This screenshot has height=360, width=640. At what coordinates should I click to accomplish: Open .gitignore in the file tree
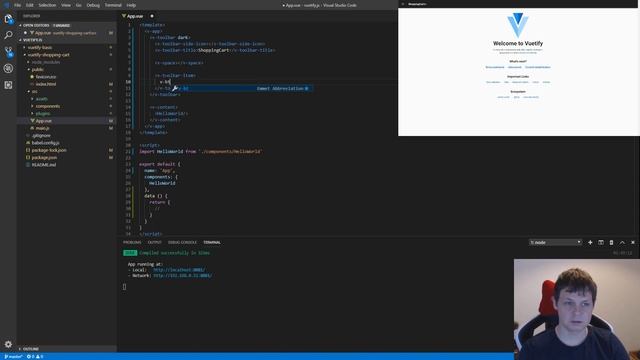click(41, 136)
